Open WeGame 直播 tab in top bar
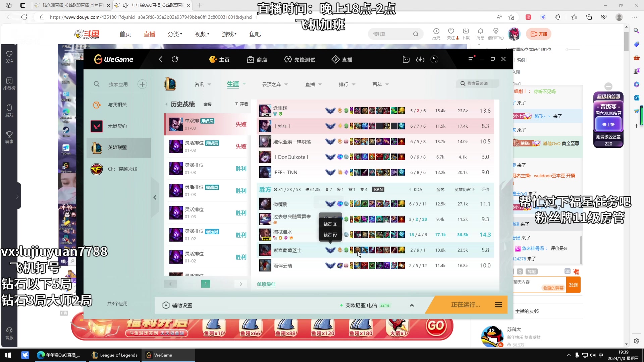This screenshot has width=644, height=362. click(342, 60)
